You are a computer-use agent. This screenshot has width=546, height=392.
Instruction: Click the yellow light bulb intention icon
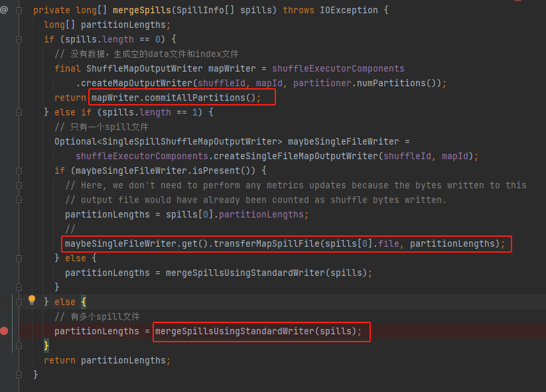[32, 300]
